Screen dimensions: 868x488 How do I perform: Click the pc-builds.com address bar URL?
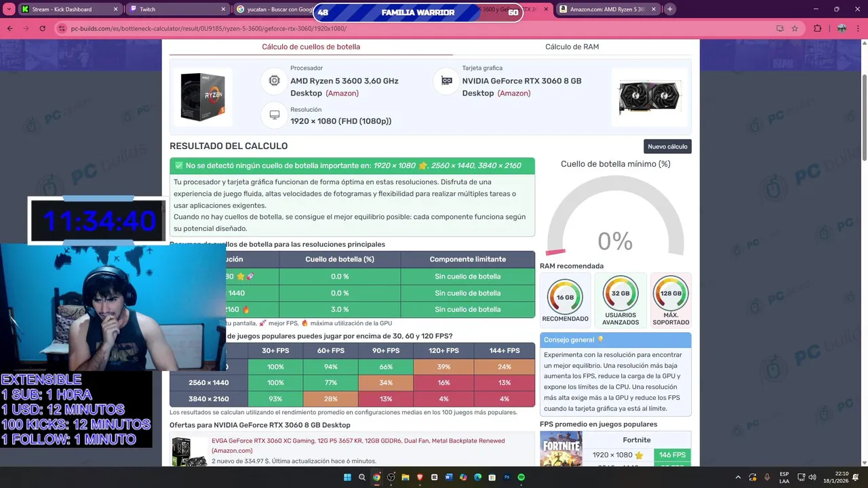[208, 28]
